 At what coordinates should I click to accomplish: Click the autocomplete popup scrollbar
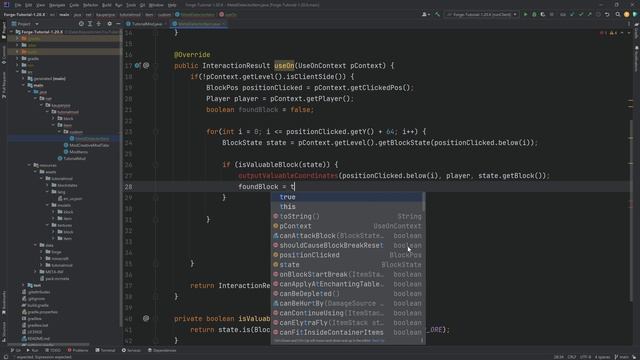[x=423, y=202]
